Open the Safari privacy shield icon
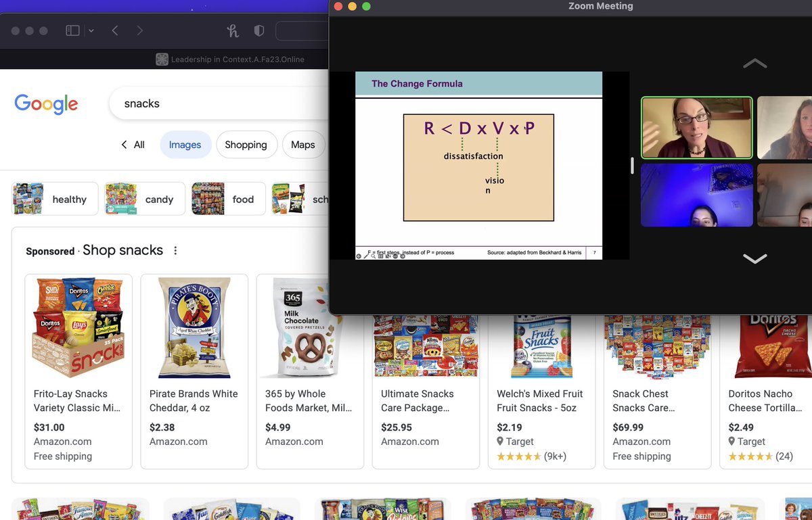 (x=258, y=30)
